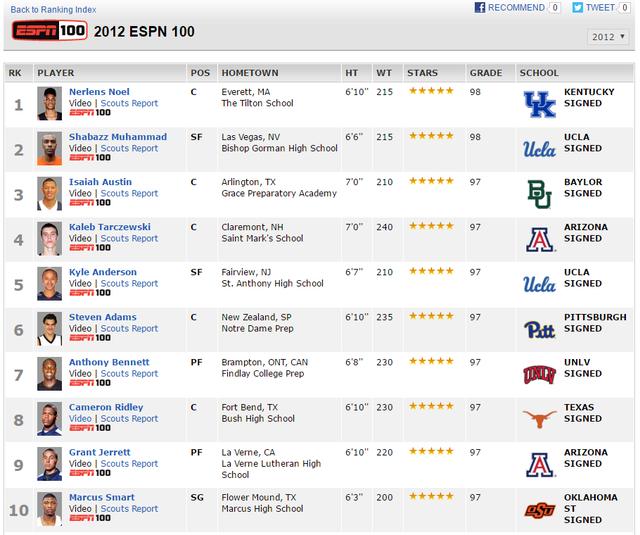Open the Video link for Cameron Ridley
The height and width of the screenshot is (535, 640).
click(x=80, y=419)
